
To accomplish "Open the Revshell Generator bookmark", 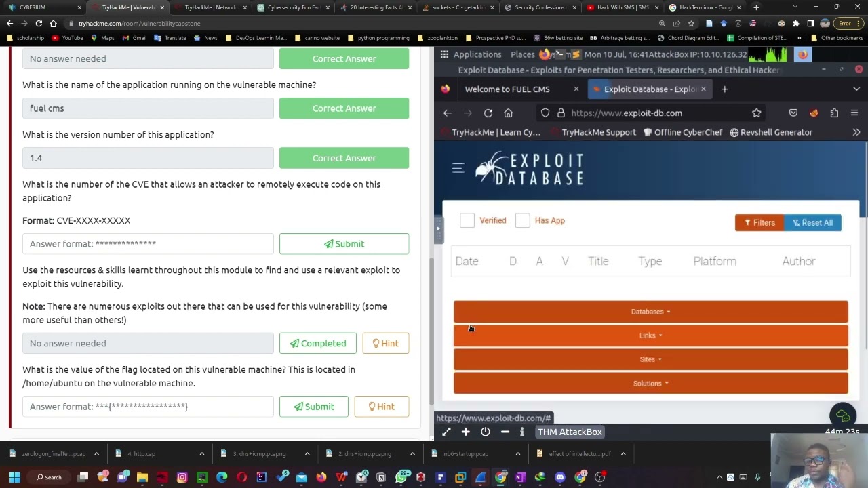I will pyautogui.click(x=770, y=132).
